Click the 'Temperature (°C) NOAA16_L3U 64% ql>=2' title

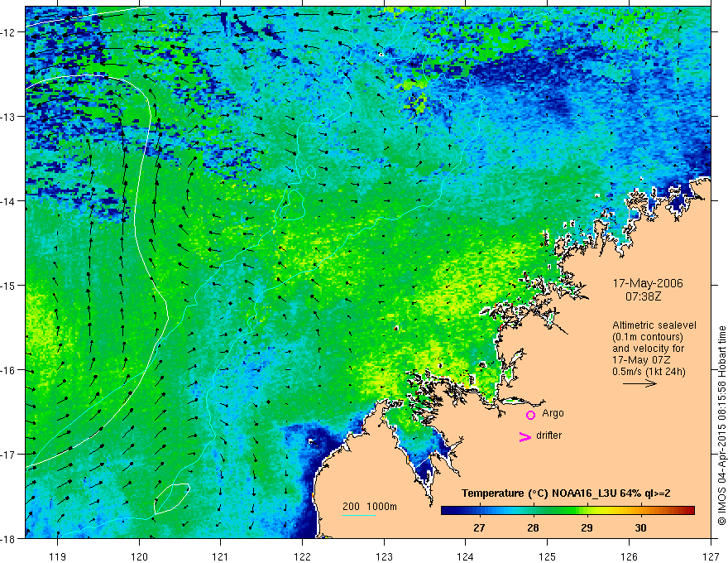(x=566, y=493)
